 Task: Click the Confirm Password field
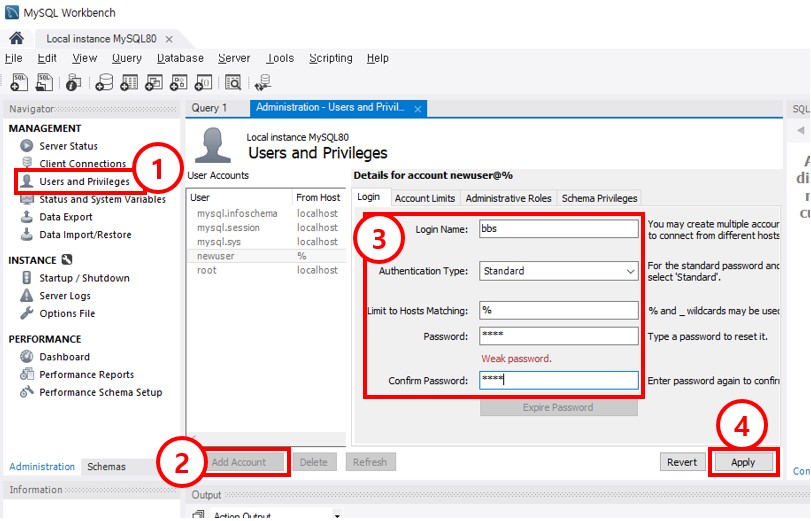[x=559, y=380]
